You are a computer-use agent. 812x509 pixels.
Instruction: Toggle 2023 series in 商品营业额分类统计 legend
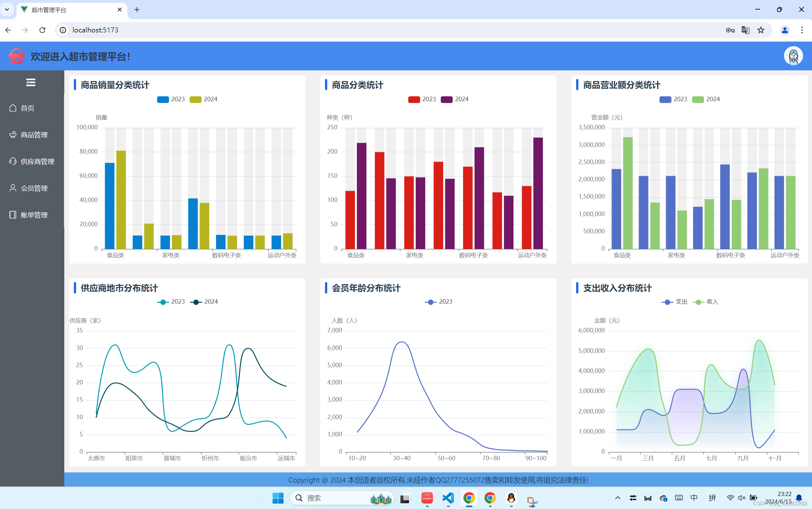673,99
